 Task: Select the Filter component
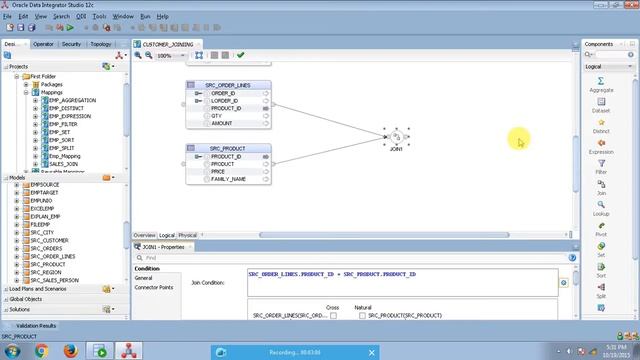pyautogui.click(x=601, y=167)
